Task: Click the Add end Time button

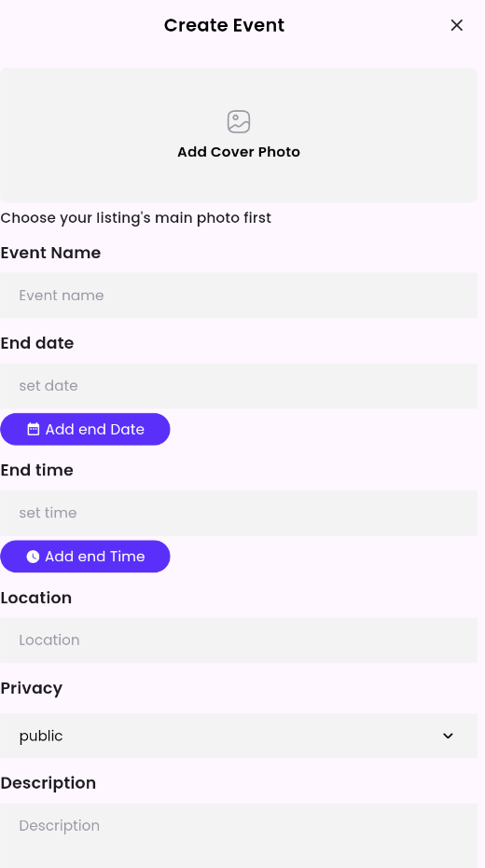Action: click(x=85, y=557)
